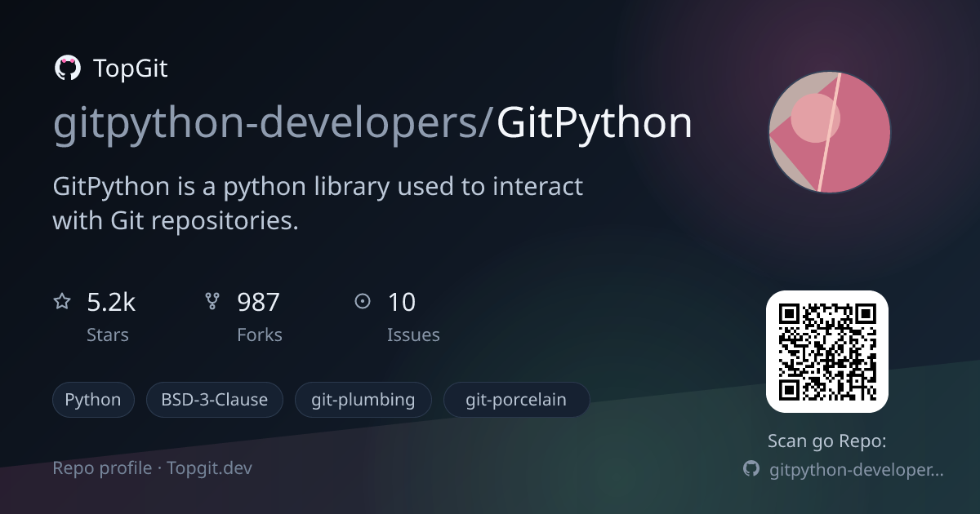980x514 pixels.
Task: Click the 'Scan go Repo:' caption
Action: (827, 441)
